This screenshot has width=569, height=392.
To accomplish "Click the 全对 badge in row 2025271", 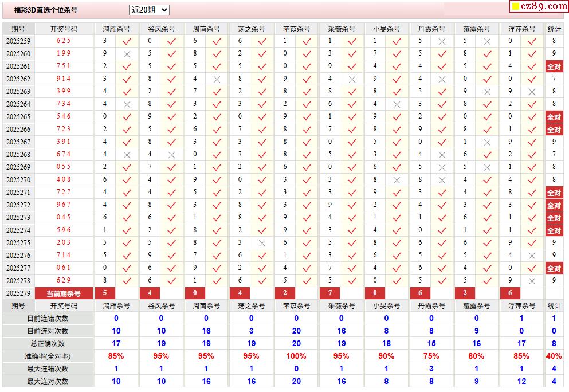I will click(554, 193).
